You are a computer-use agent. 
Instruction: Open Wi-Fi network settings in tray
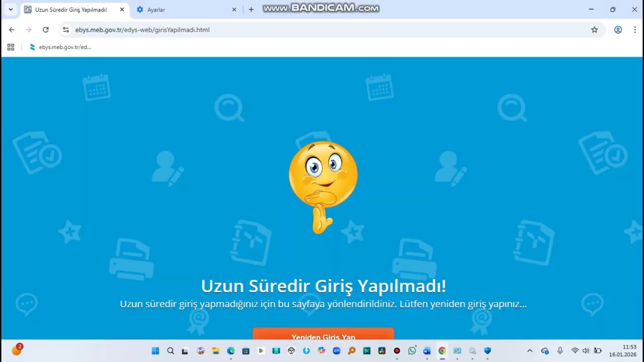click(x=575, y=351)
